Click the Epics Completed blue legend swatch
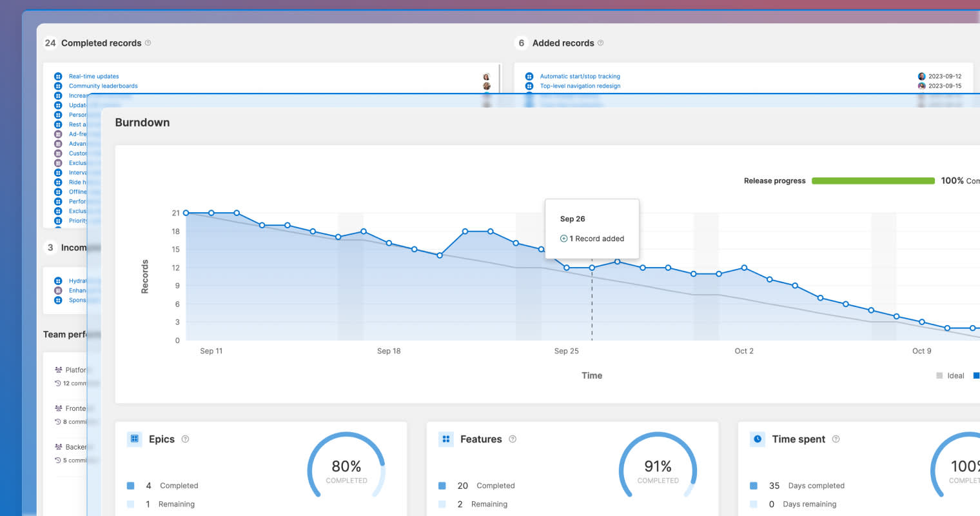 pyautogui.click(x=131, y=486)
